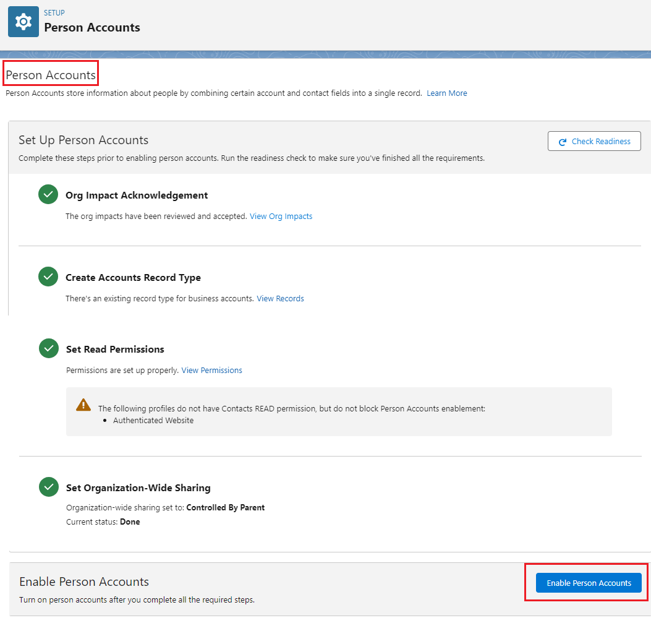This screenshot has width=651, height=644.
Task: Click the green checkmark for Set Read Permissions
Action: 48,348
